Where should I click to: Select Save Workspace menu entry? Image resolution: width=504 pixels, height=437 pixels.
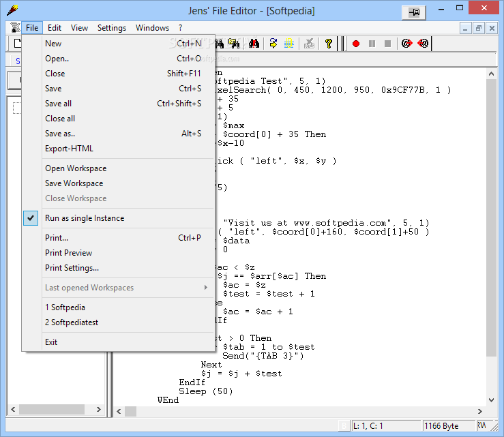pos(118,183)
